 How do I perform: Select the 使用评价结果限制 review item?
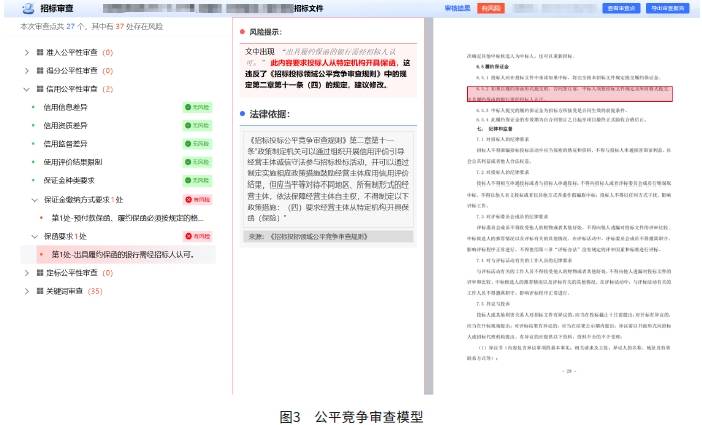coord(73,162)
